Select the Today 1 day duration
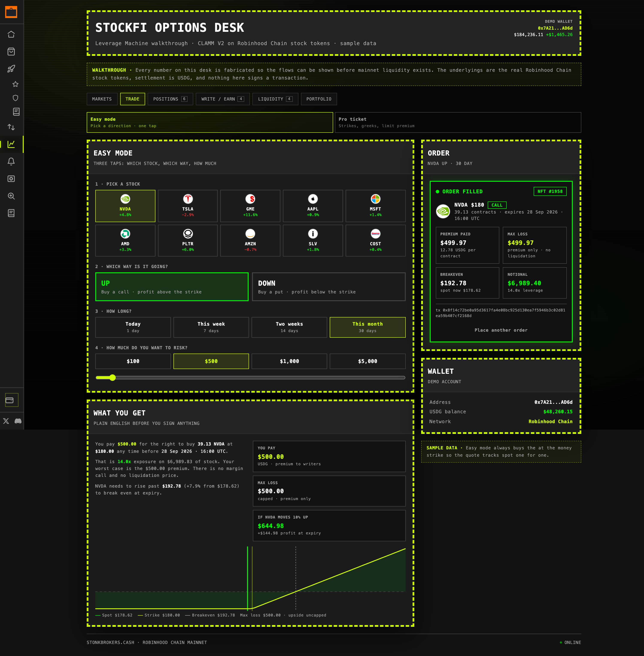The height and width of the screenshot is (656, 644). [x=133, y=327]
